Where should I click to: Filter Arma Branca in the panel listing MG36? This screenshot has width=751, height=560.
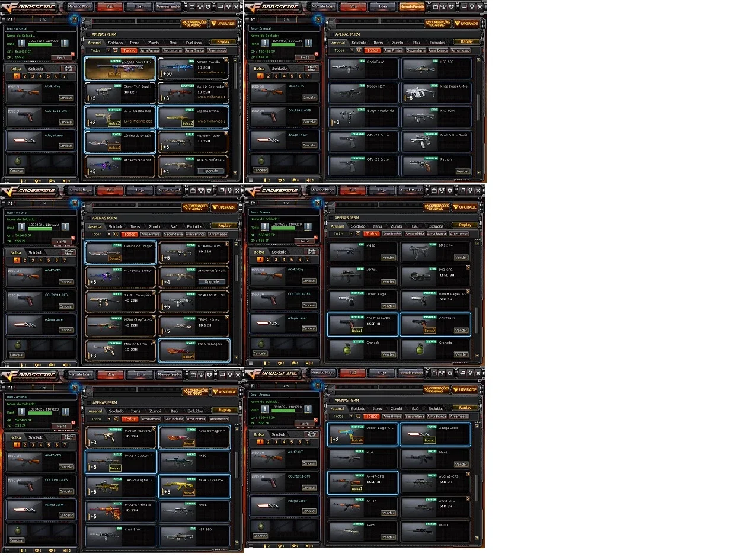point(438,233)
